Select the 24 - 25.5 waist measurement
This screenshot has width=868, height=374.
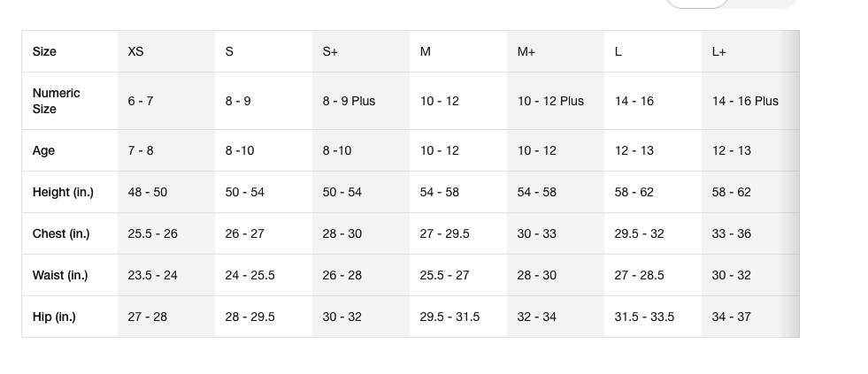pyautogui.click(x=250, y=275)
